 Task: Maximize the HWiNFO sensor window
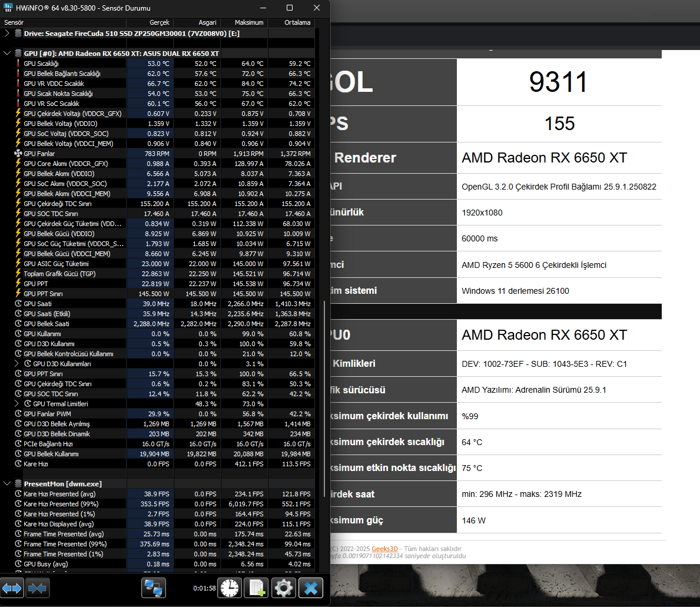coord(290,8)
